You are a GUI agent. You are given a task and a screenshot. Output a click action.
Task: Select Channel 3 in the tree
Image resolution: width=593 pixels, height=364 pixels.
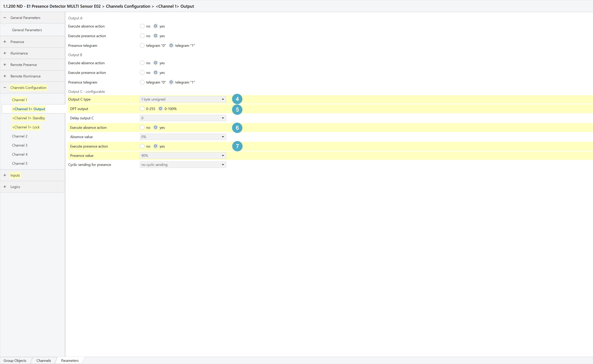[20, 145]
